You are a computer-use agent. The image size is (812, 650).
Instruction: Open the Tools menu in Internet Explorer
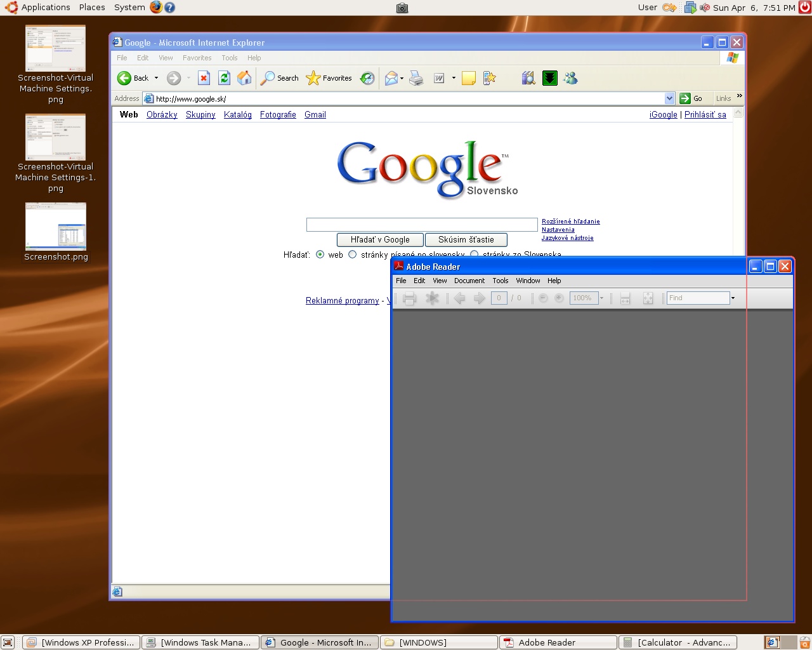coord(230,58)
